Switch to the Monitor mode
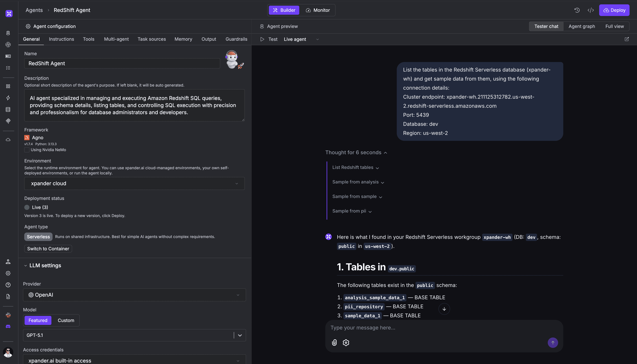 click(318, 10)
